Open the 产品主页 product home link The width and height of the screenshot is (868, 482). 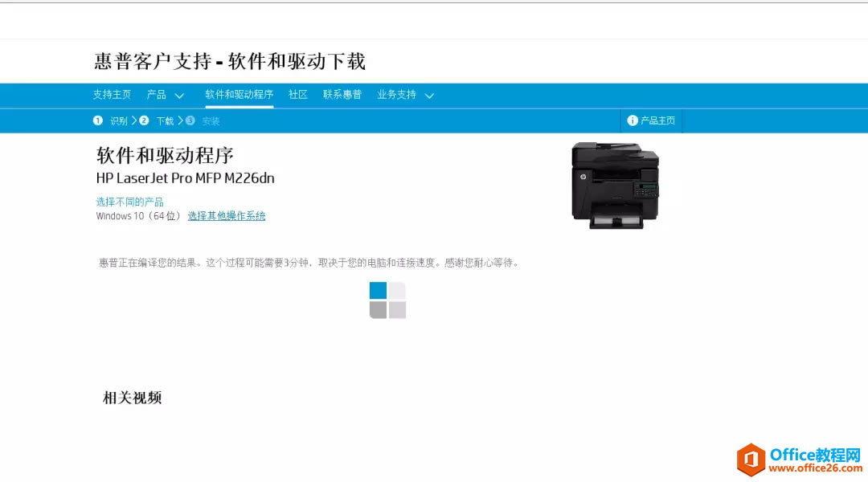(657, 120)
